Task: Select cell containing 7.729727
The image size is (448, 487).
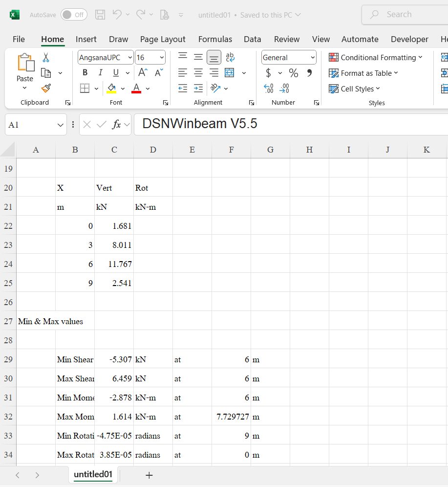Action: click(231, 416)
